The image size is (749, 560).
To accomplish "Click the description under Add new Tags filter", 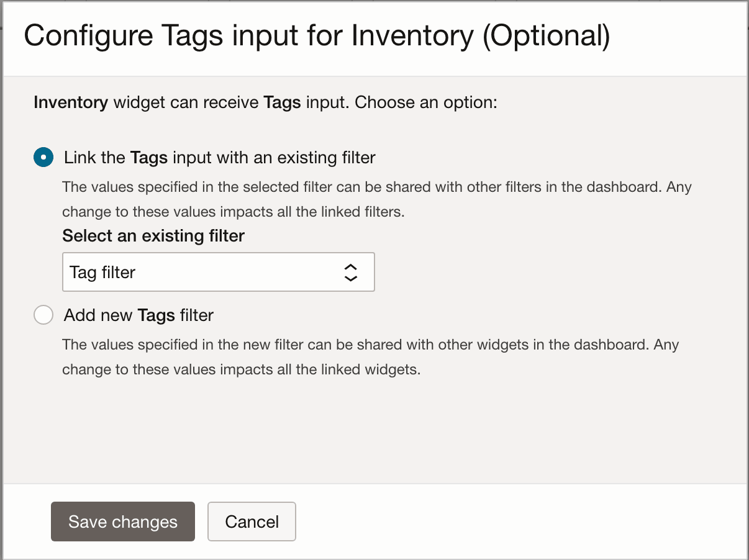I will [x=370, y=357].
